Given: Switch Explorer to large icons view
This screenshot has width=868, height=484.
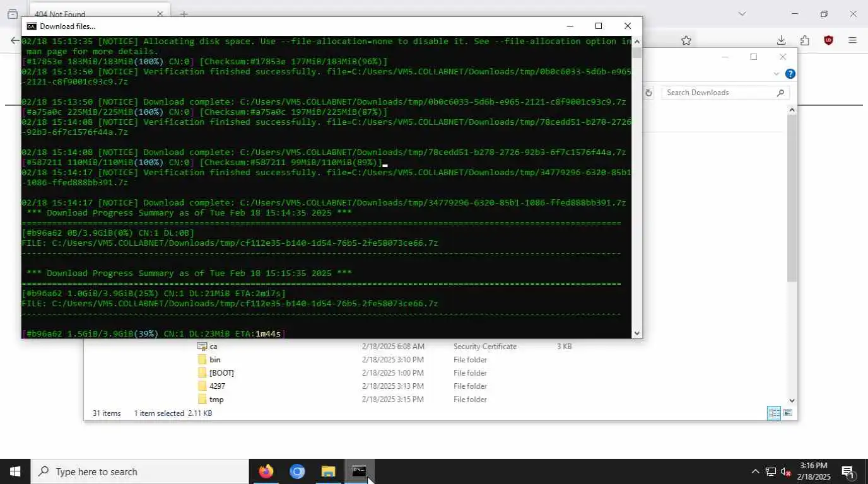Looking at the screenshot, I should coord(788,413).
